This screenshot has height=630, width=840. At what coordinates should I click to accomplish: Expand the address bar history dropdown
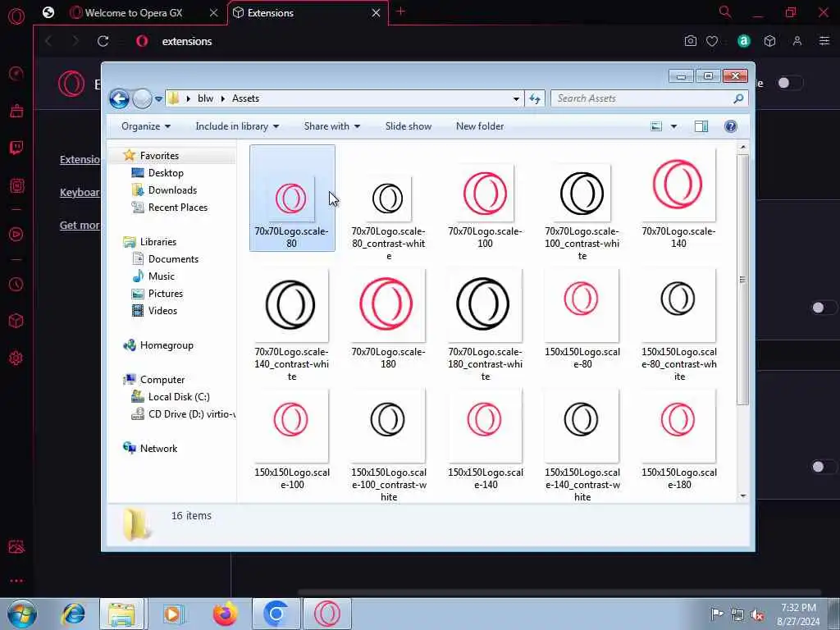[x=516, y=98]
